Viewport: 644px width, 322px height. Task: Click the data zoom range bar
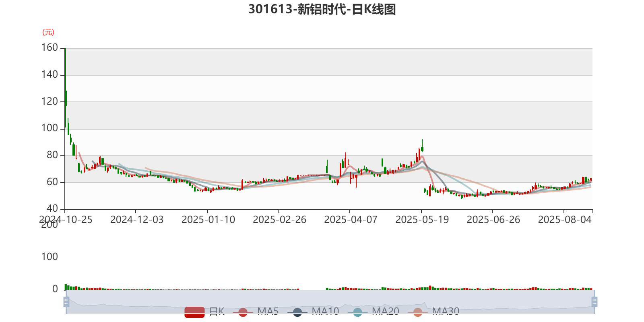pyautogui.click(x=330, y=301)
